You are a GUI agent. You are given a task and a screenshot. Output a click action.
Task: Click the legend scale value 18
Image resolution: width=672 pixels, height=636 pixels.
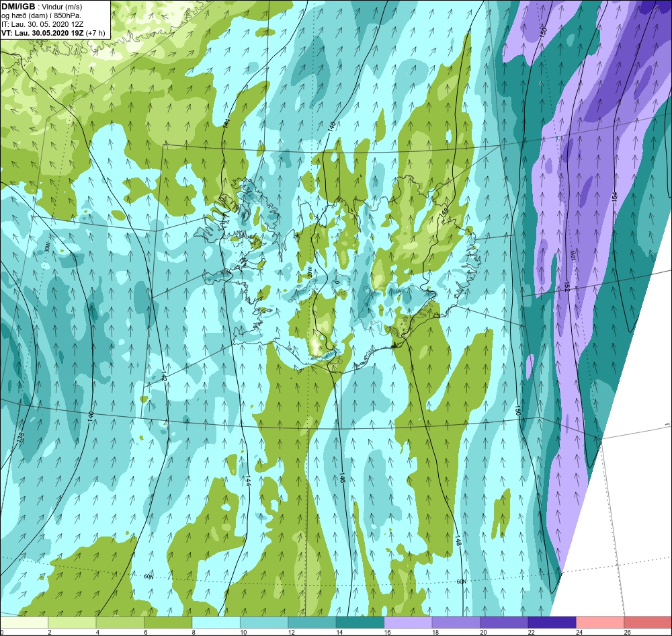coord(435,632)
